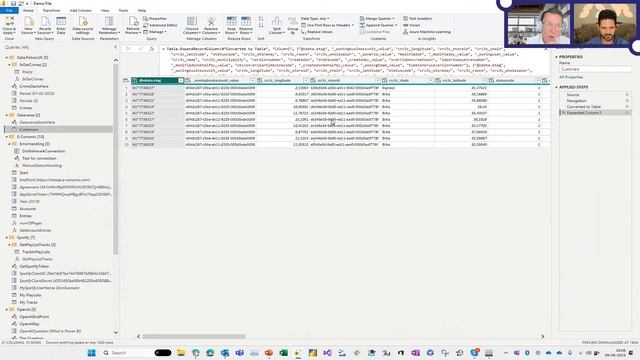Collapse the Spotify query group
The image size is (640, 360).
pos(7,237)
